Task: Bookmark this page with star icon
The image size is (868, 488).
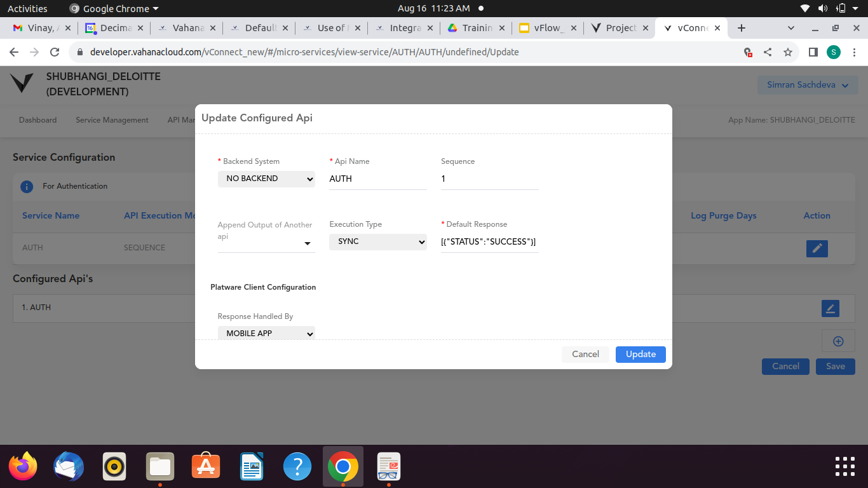Action: (788, 52)
